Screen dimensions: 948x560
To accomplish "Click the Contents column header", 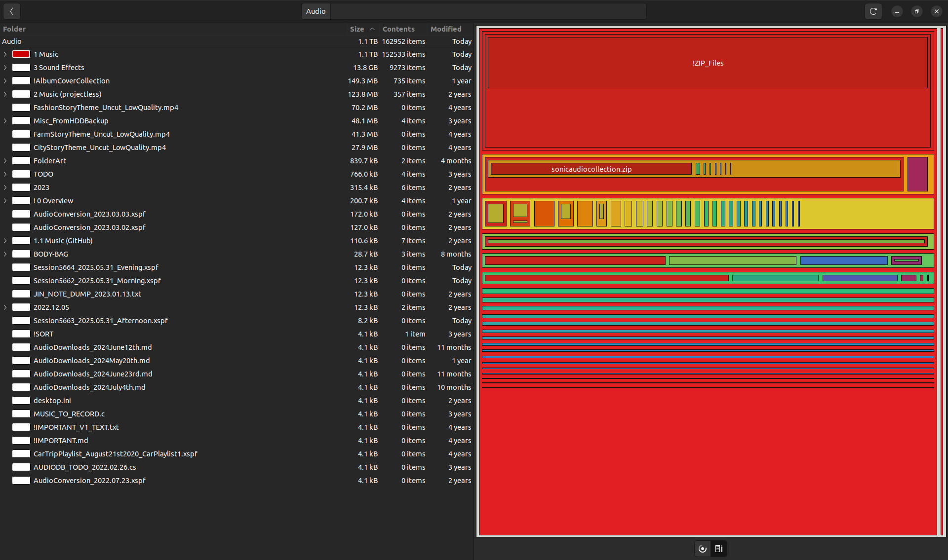I will 398,29.
